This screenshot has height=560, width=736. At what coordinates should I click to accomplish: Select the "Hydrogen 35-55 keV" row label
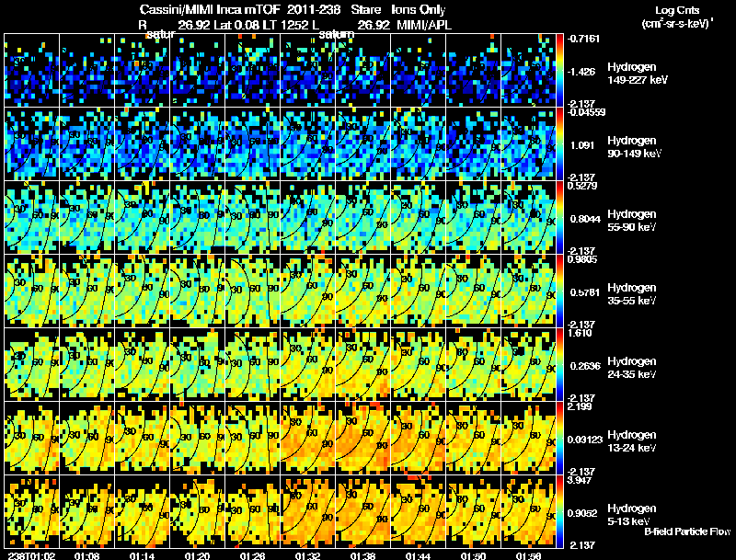tap(631, 294)
